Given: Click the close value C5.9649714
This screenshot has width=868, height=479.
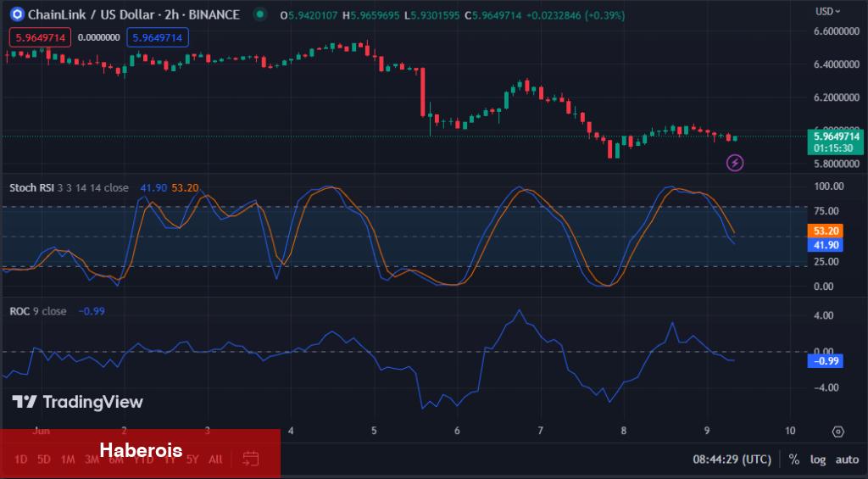Looking at the screenshot, I should click(493, 15).
